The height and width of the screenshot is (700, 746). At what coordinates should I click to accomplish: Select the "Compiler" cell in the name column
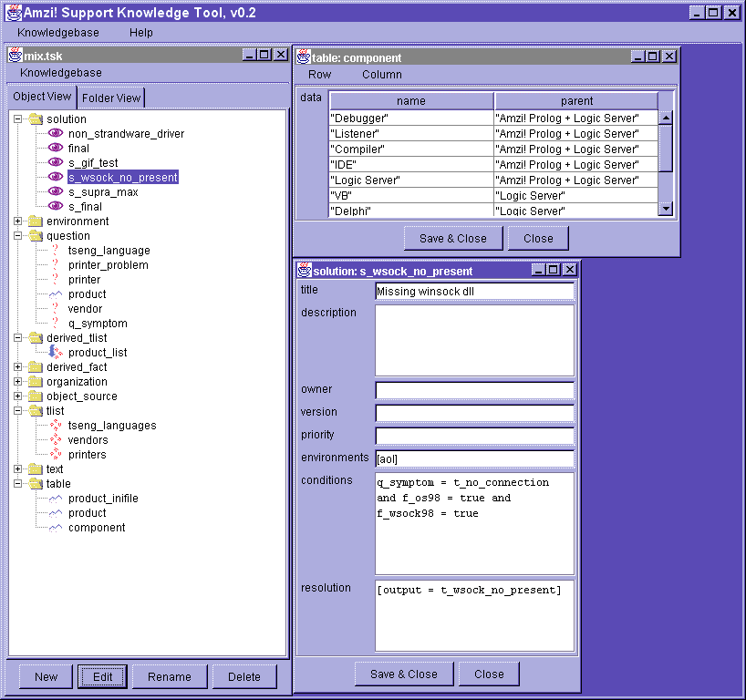[x=411, y=149]
